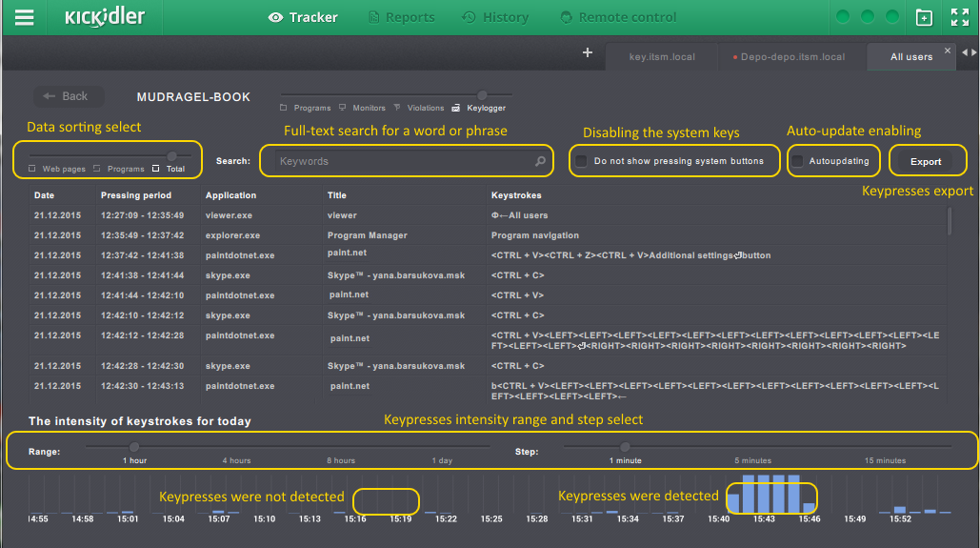Click the Kickidler logo
The height and width of the screenshot is (548, 980).
(103, 17)
